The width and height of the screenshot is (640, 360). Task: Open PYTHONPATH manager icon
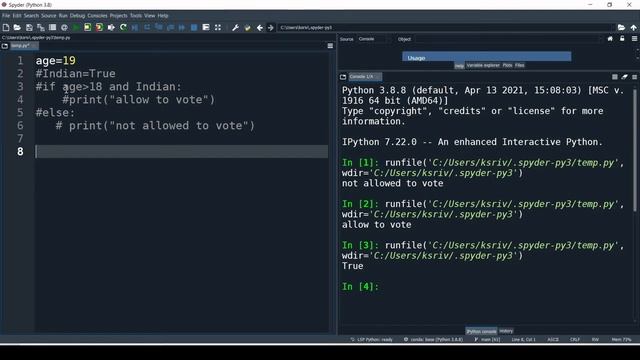click(247, 27)
